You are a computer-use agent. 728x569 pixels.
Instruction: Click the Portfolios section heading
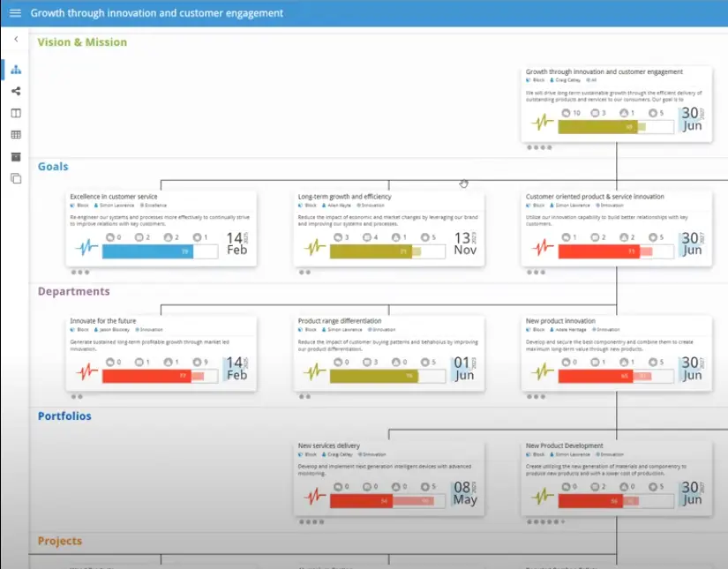pos(64,416)
